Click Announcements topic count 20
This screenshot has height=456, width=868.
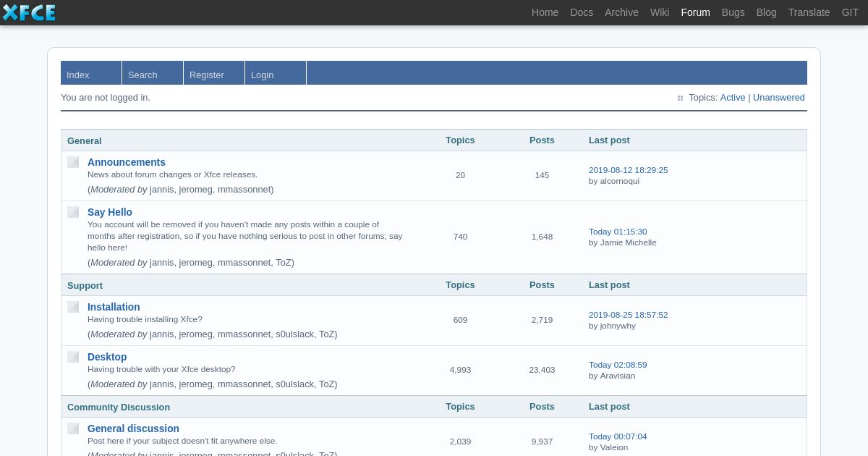(x=460, y=175)
